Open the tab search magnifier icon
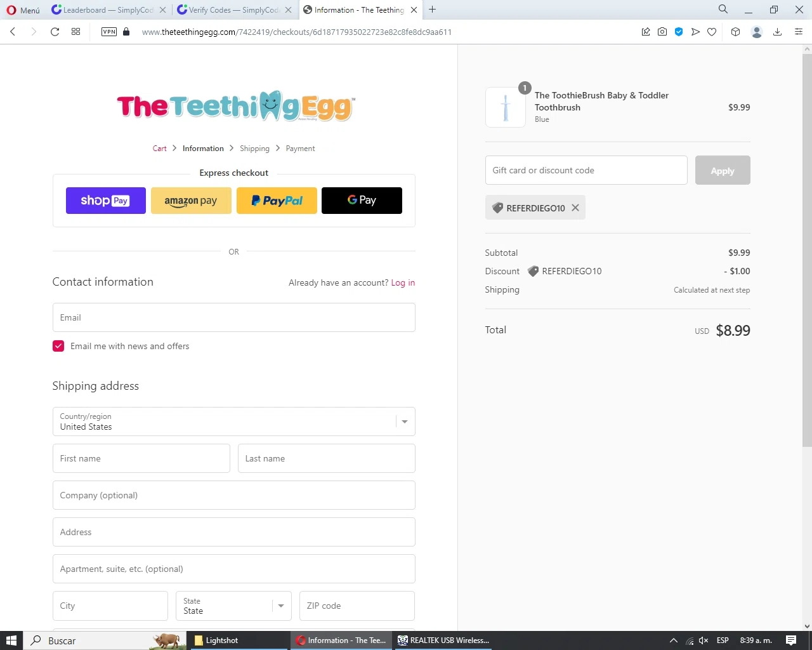812x650 pixels. (x=723, y=10)
